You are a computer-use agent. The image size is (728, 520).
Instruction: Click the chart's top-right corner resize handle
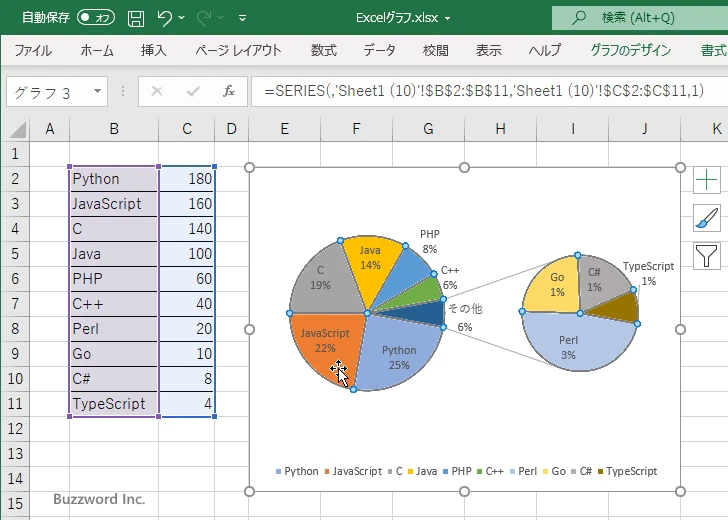pos(680,167)
